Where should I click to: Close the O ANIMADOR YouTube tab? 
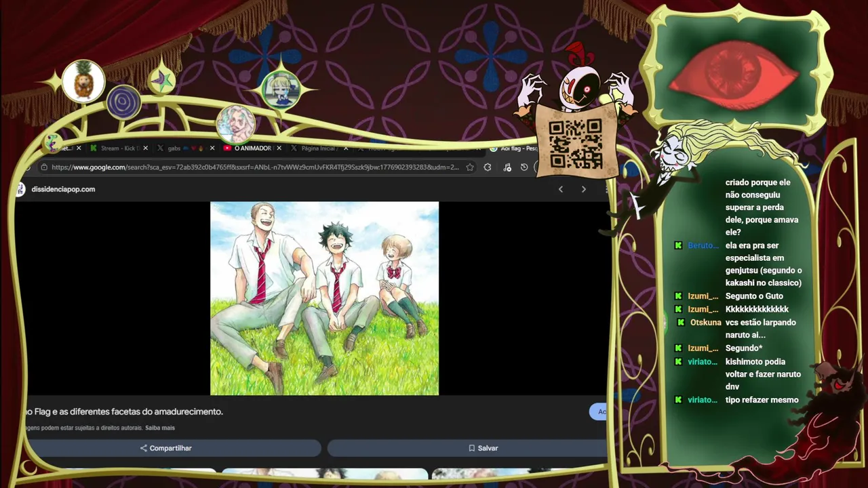(x=279, y=148)
